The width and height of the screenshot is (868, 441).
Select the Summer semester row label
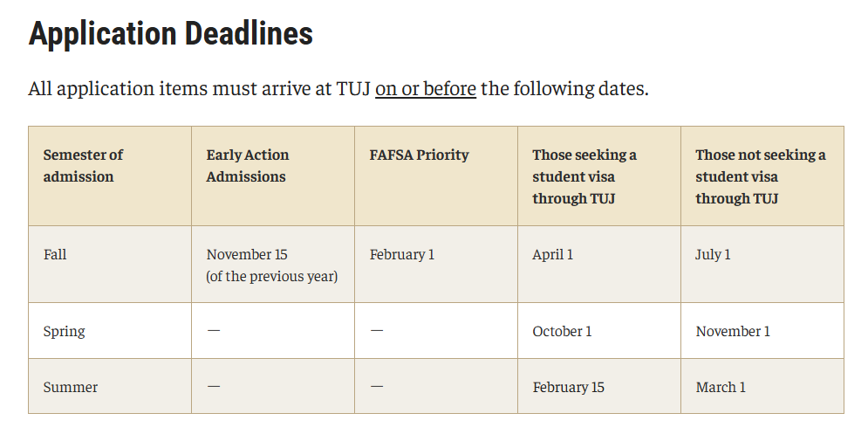point(71,387)
